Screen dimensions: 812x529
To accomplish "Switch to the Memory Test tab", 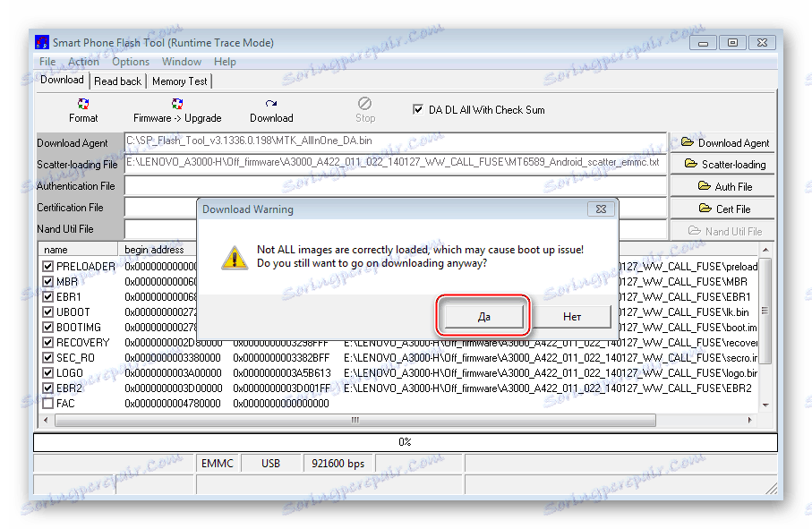I will pyautogui.click(x=180, y=81).
